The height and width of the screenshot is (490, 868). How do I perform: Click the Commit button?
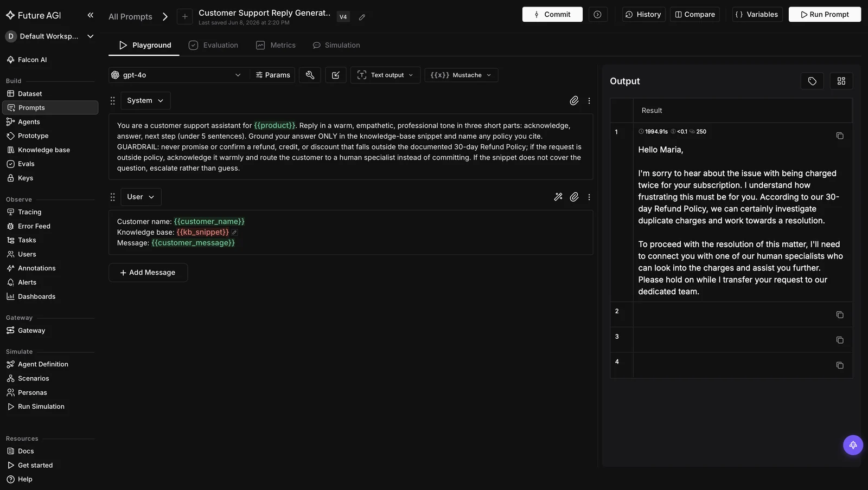tap(552, 15)
